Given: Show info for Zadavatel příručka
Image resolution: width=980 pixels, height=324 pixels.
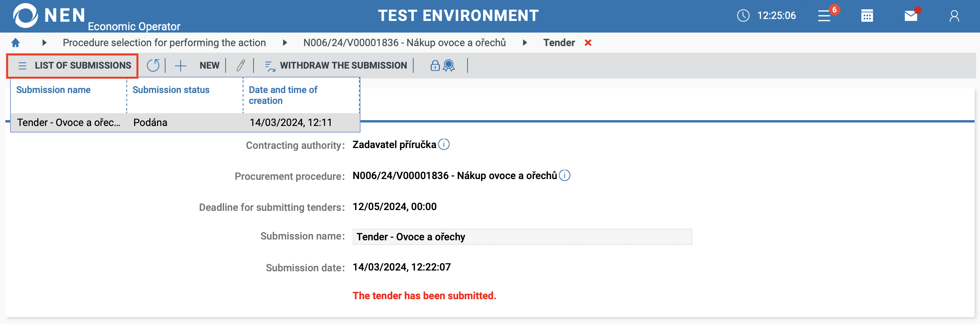Looking at the screenshot, I should point(444,145).
